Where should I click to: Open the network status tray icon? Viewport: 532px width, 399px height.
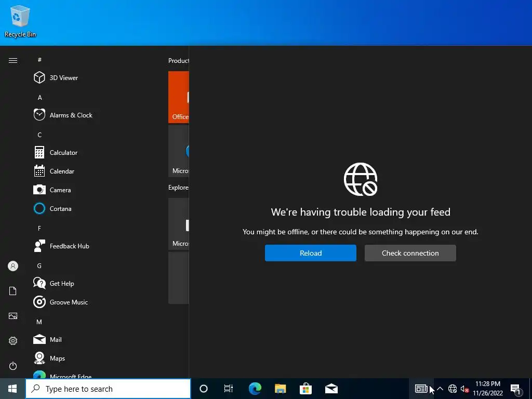(x=453, y=389)
